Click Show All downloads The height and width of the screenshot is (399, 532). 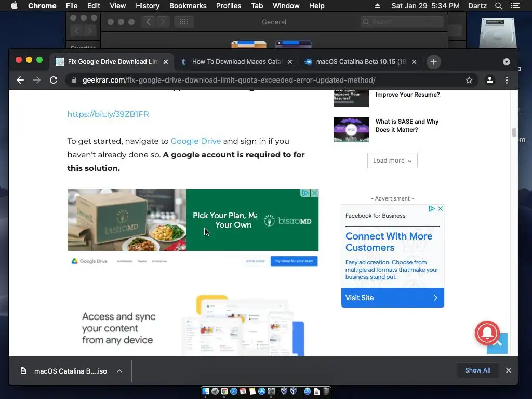coord(477,370)
